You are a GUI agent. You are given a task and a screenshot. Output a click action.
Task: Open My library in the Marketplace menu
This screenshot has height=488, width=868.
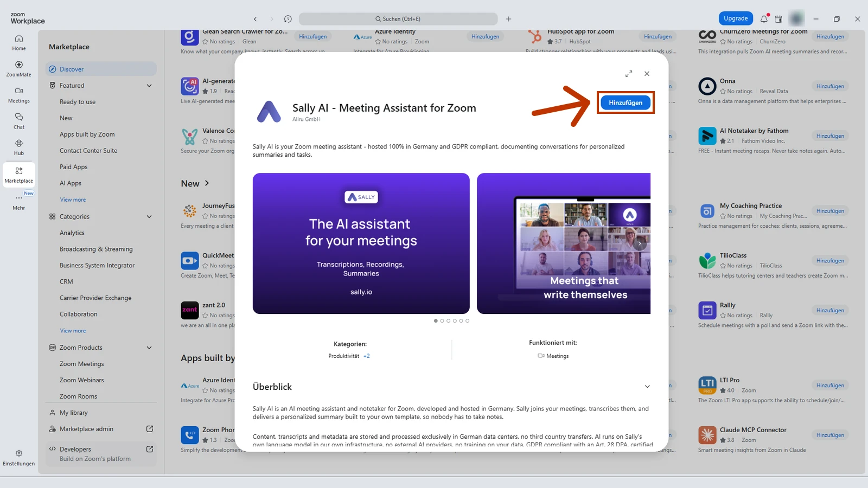[101, 413]
